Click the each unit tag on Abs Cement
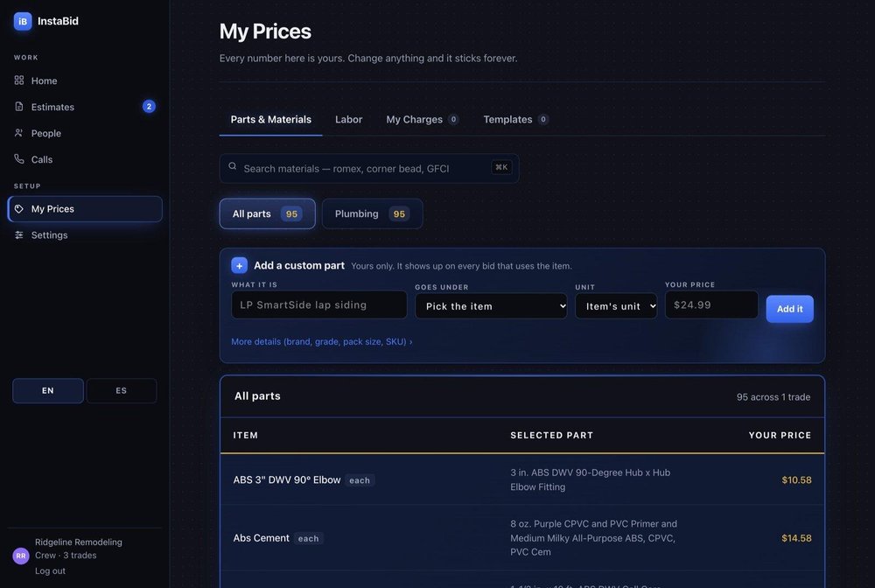The image size is (875, 588). click(308, 538)
